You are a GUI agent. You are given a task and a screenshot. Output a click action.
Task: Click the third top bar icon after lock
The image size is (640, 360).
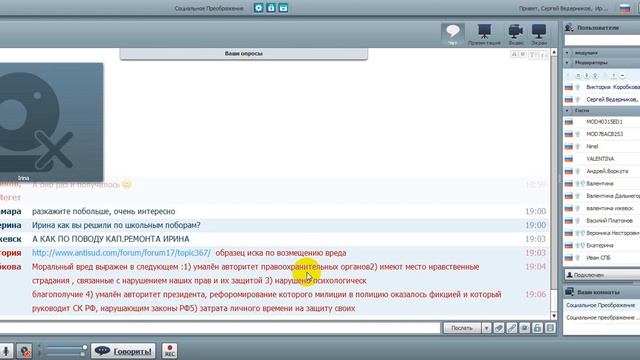(x=283, y=8)
